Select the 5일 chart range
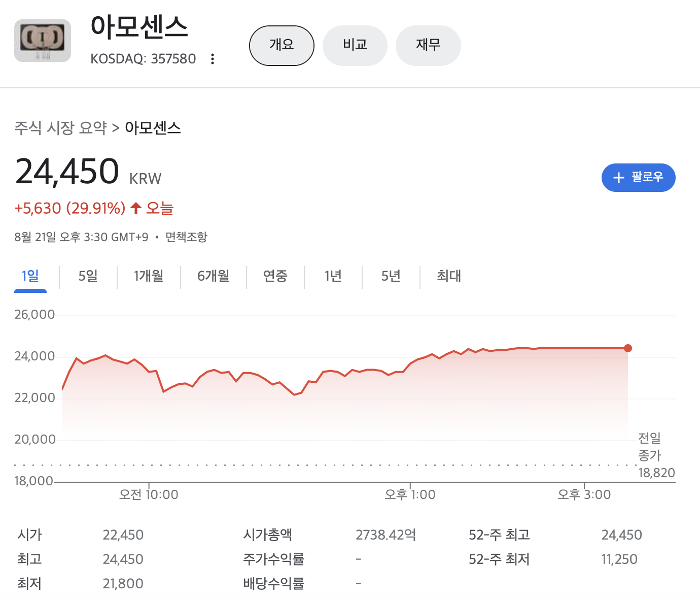The width and height of the screenshot is (700, 600). pyautogui.click(x=88, y=276)
